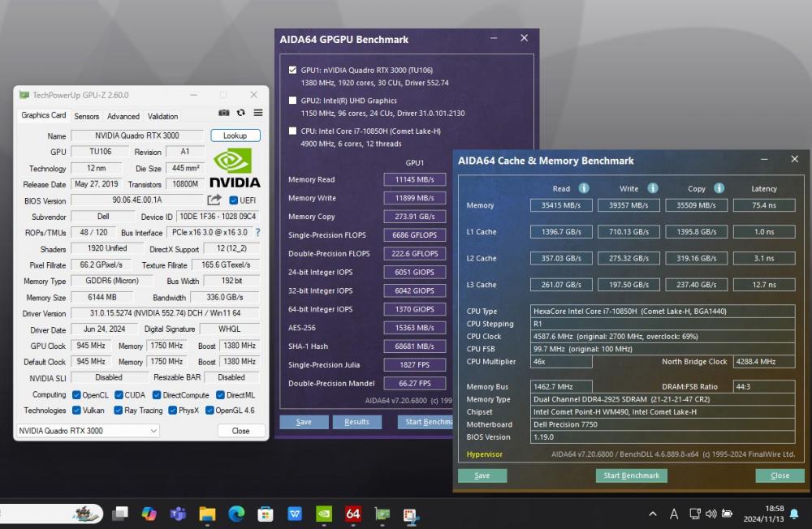Open the GPU selection dropdown in GPU-Z
Screen dimensions: 812x529
pos(88,431)
